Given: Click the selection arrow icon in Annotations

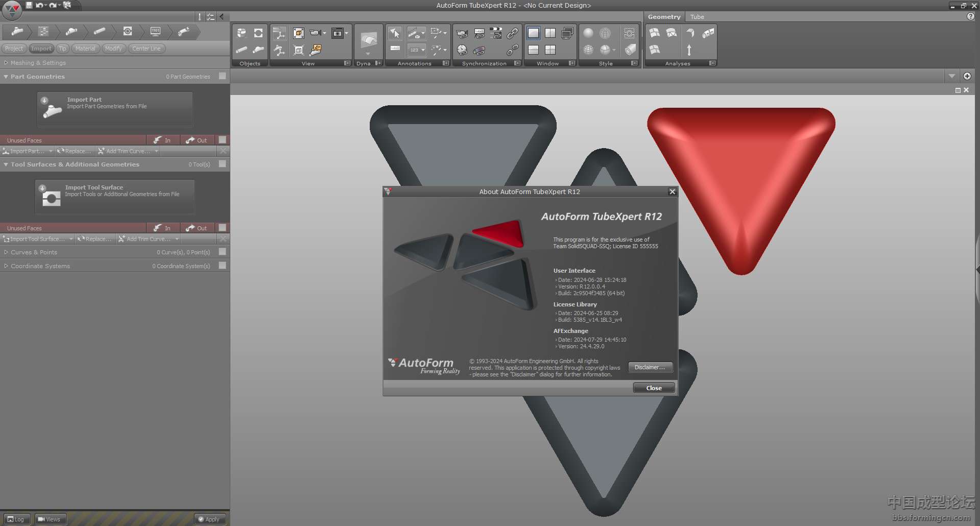Looking at the screenshot, I should click(x=395, y=34).
